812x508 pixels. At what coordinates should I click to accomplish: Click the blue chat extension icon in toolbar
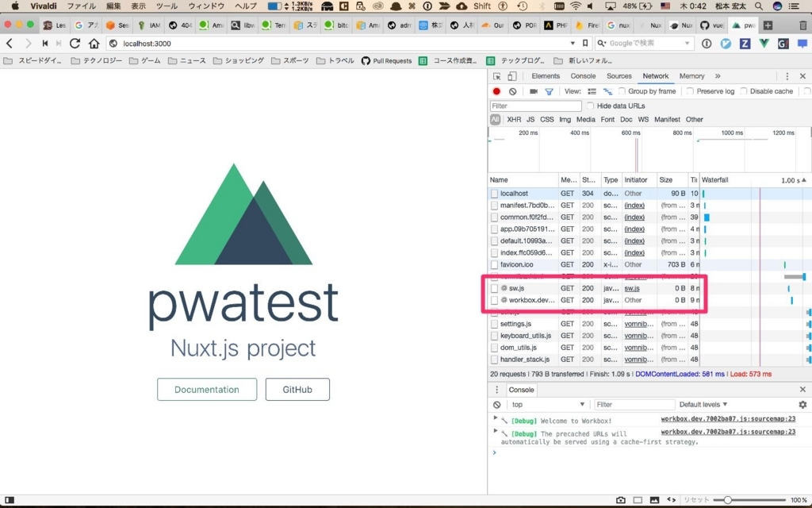point(802,44)
